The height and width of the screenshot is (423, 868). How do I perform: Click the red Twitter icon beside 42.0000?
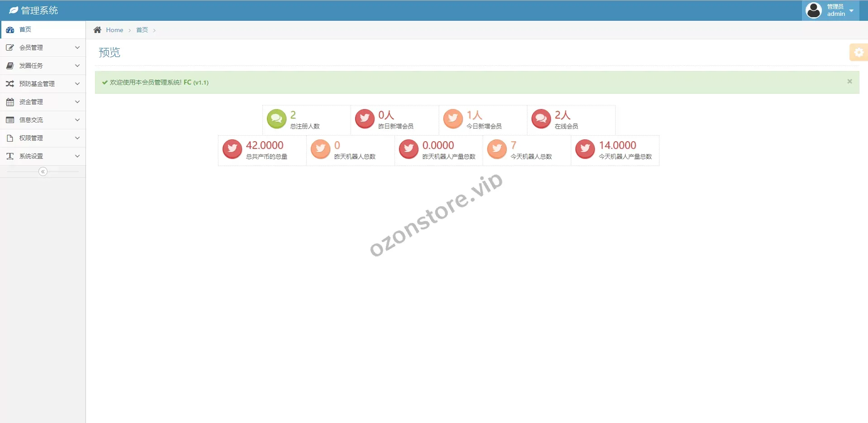[232, 149]
